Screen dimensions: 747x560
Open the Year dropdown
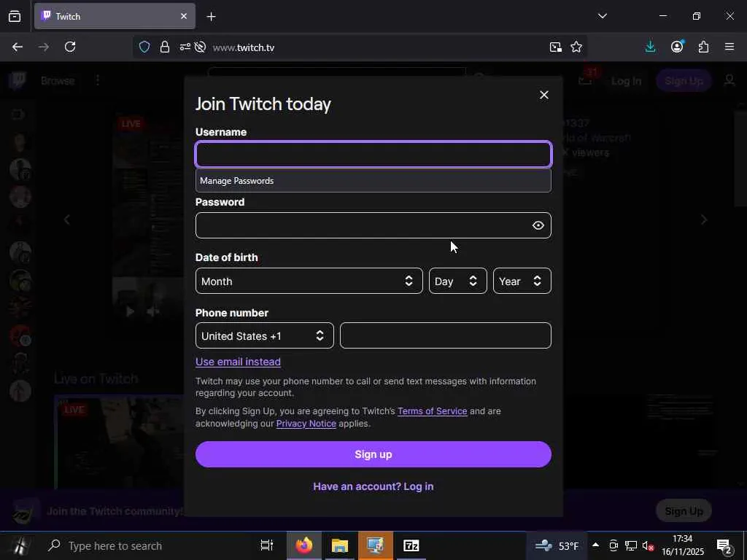(x=522, y=281)
